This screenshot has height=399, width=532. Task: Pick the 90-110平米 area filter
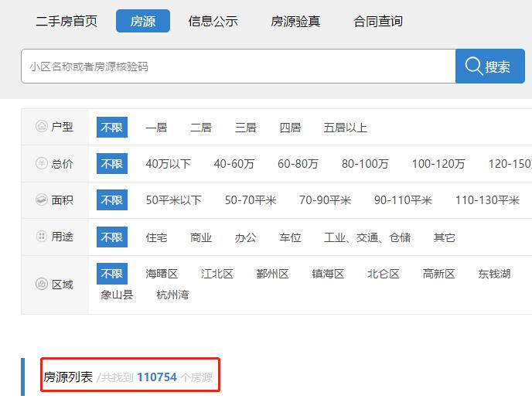403,200
